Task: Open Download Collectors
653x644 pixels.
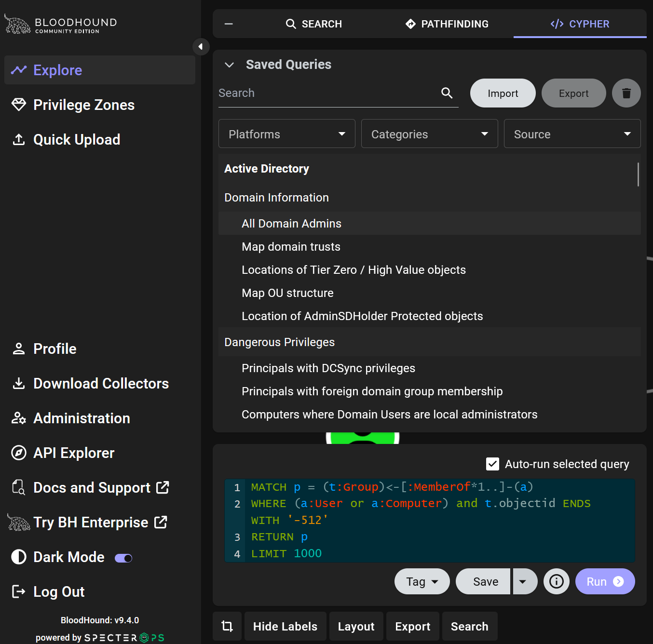Action: coord(100,383)
